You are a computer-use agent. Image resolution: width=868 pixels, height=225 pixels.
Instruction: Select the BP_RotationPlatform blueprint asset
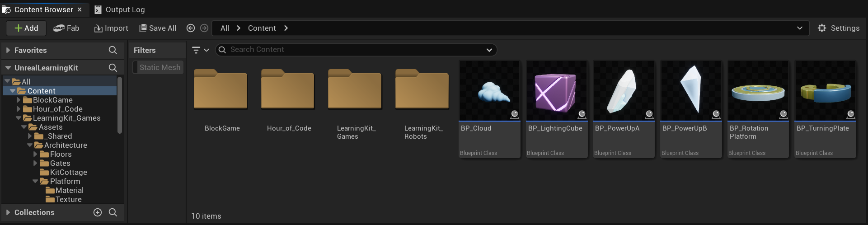(x=758, y=109)
